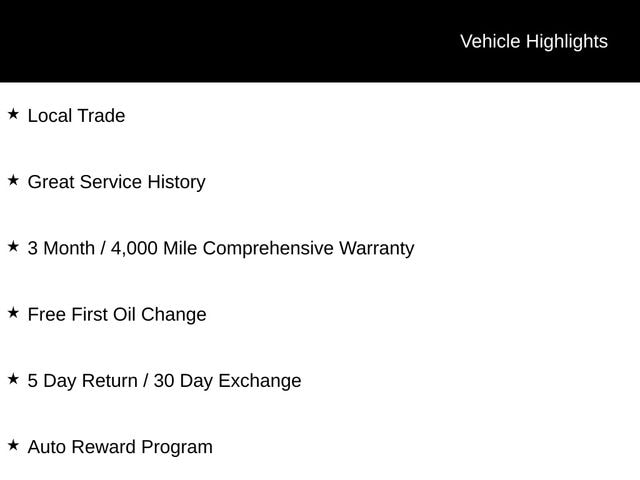Open the Great Service History highlight
The height and width of the screenshot is (480, 640).
[x=116, y=182]
